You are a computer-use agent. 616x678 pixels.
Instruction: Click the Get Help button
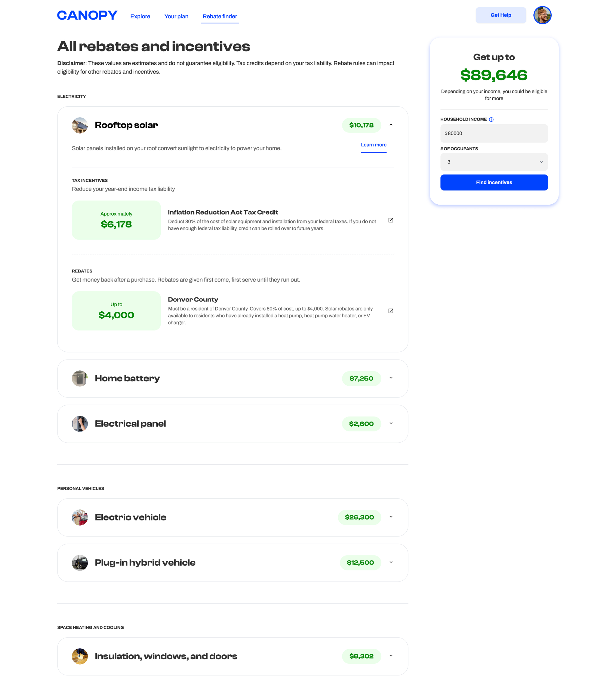tap(501, 15)
